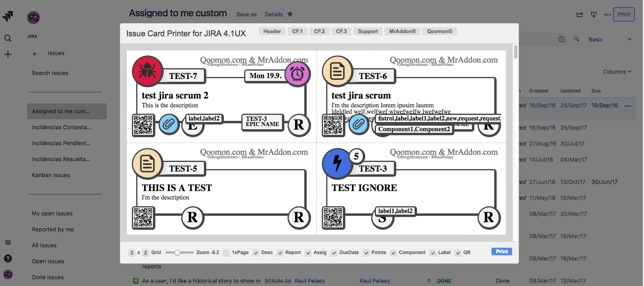The height and width of the screenshot is (286, 644).
Task: Click the blue lightning bolt icon on TEST-3
Action: click(337, 163)
